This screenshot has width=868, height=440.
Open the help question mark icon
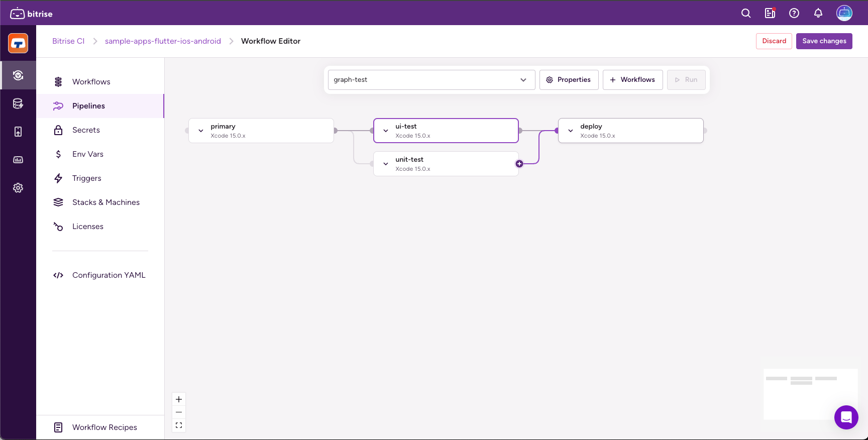794,14
